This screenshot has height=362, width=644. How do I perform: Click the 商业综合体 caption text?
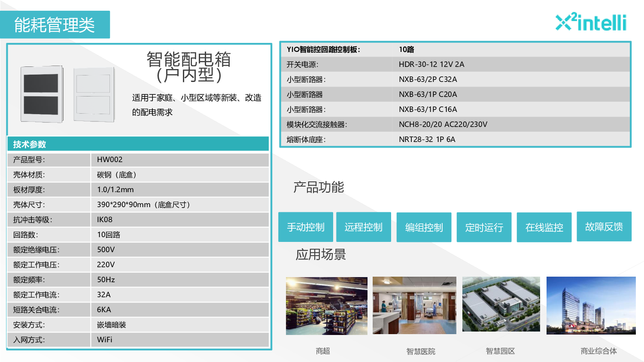click(598, 351)
